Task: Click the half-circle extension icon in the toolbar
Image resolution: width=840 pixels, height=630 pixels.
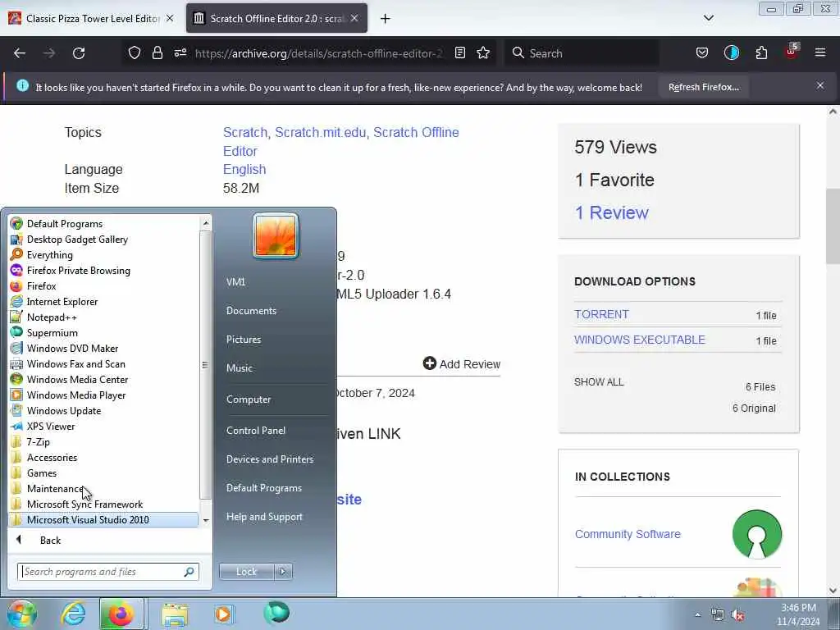Action: click(731, 52)
